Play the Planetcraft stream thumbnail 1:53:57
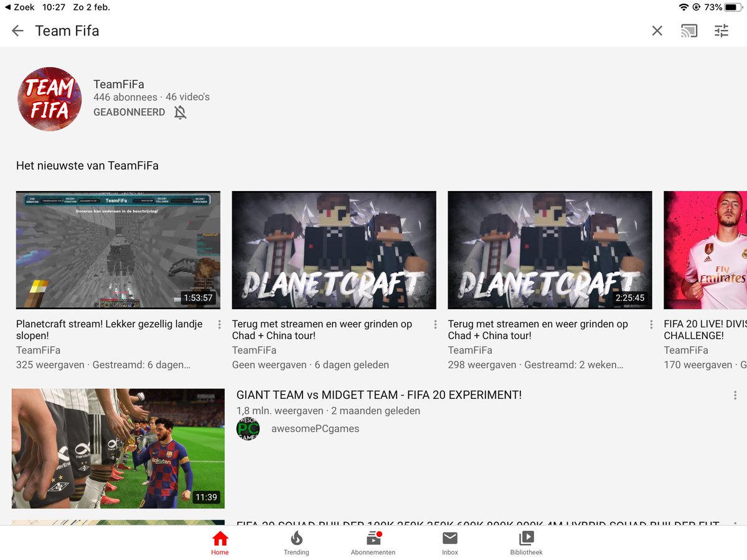 pyautogui.click(x=118, y=250)
